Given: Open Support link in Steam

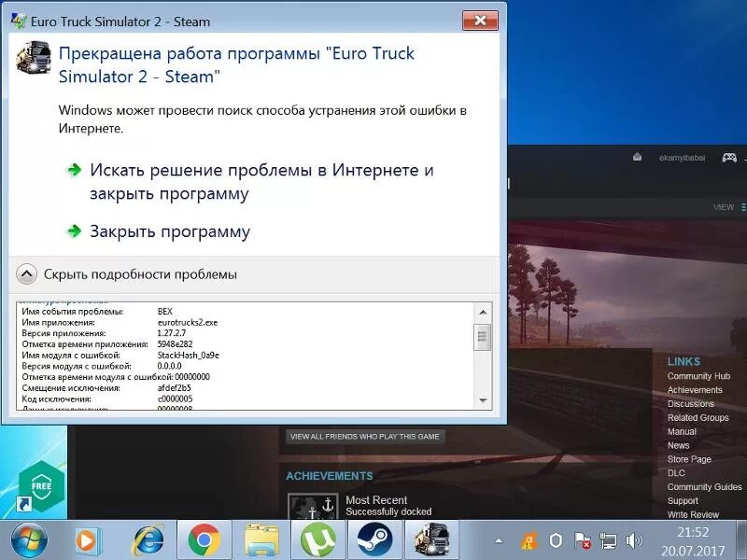Looking at the screenshot, I should (x=683, y=500).
